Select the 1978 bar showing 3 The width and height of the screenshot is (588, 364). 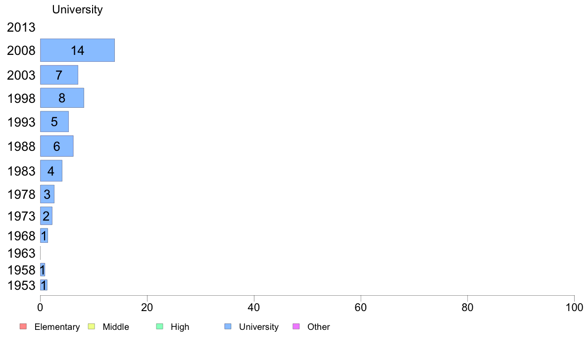(x=47, y=194)
